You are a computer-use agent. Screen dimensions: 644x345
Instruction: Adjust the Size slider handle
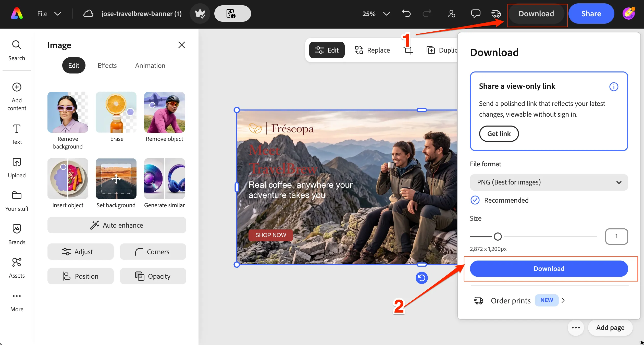[498, 237]
